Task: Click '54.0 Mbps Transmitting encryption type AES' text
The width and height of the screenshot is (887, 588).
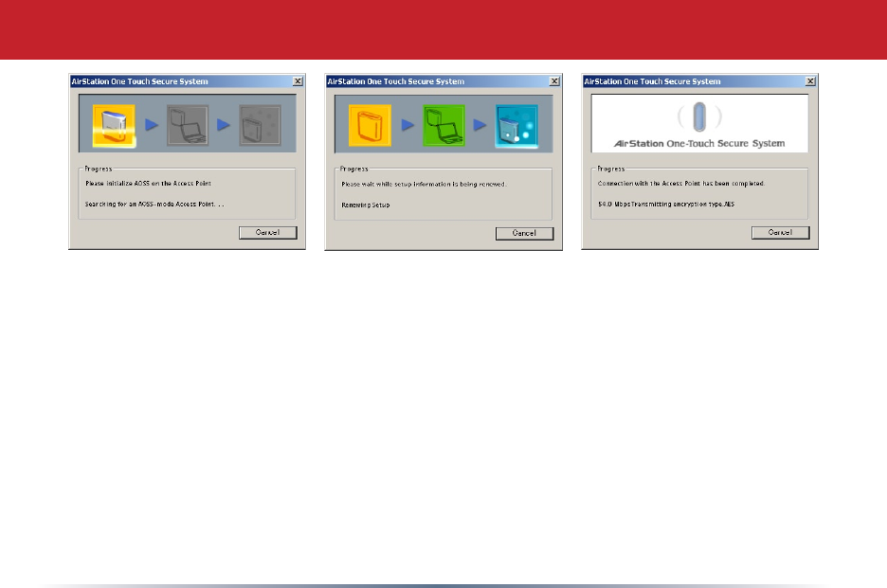Action: coord(666,205)
